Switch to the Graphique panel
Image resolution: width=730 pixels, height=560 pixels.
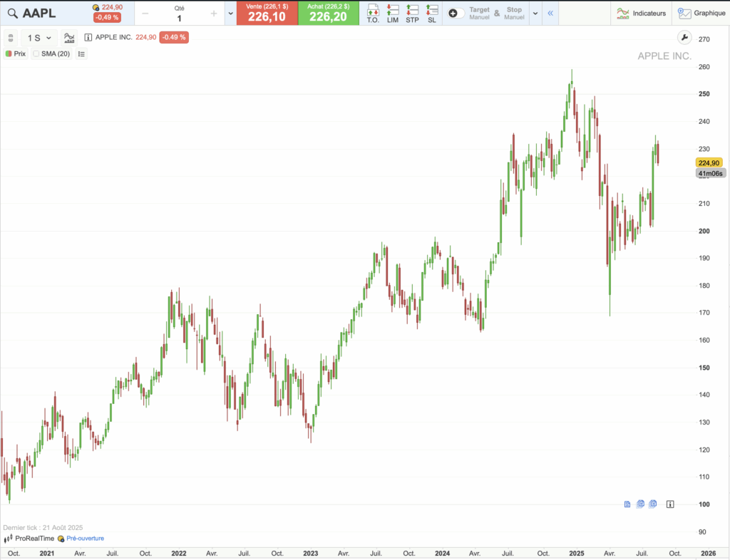[701, 13]
